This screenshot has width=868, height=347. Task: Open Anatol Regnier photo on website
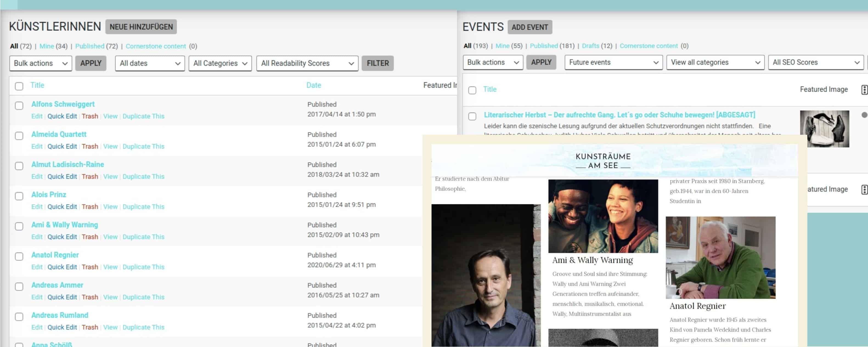point(720,258)
